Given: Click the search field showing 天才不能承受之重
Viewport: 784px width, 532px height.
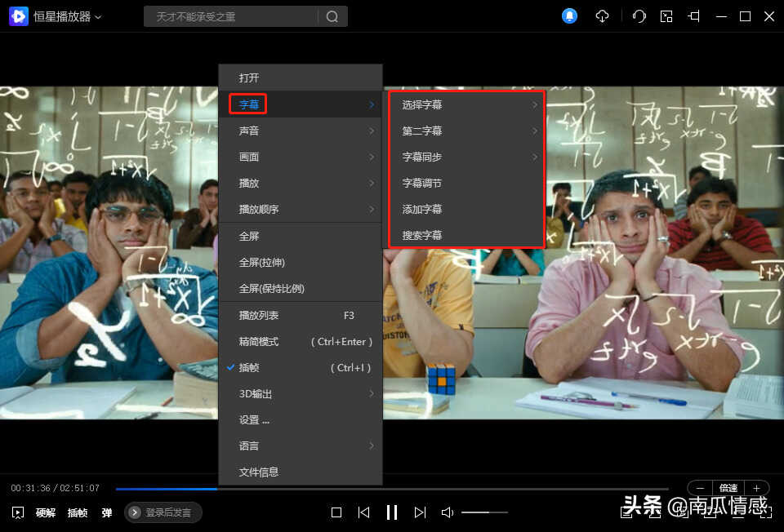Looking at the screenshot, I should click(231, 16).
